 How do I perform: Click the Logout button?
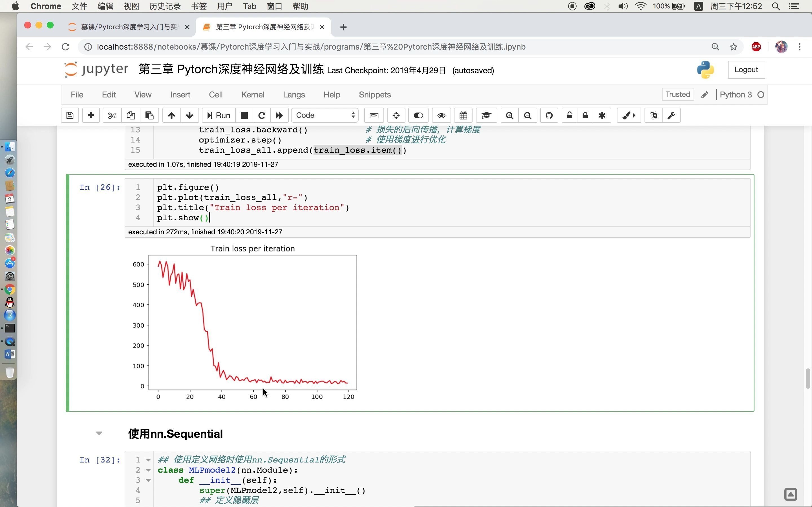746,70
